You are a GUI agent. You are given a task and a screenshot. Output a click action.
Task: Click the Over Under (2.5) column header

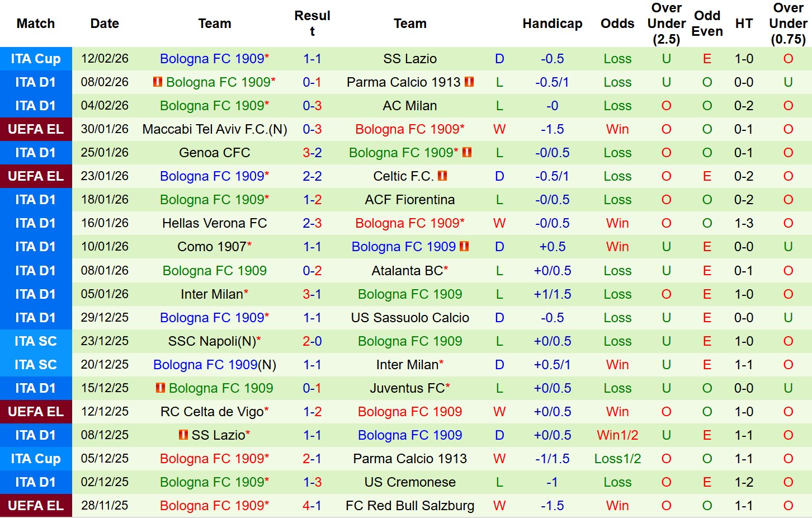[x=666, y=23]
